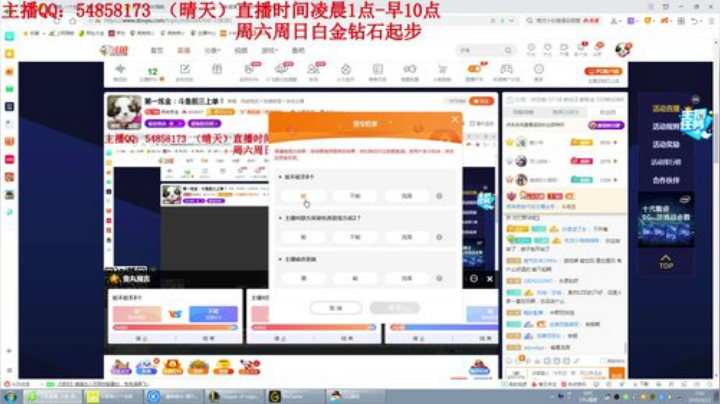
Task: Expand the 游戏 games dropdown
Action: pos(270,50)
